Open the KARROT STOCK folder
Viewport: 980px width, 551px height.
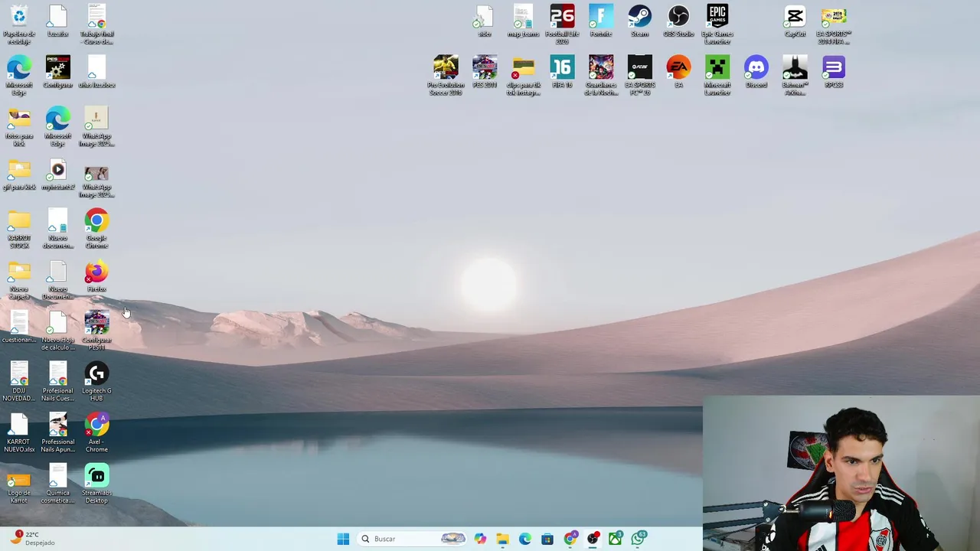pos(19,229)
